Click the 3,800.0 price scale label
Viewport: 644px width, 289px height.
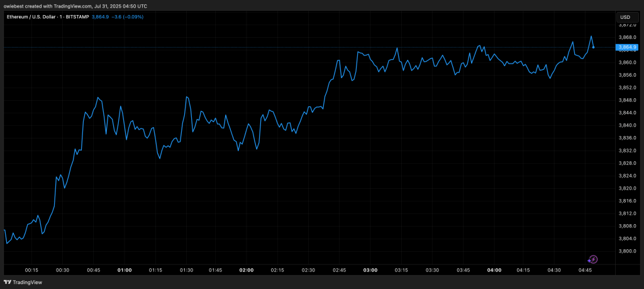[627, 251]
